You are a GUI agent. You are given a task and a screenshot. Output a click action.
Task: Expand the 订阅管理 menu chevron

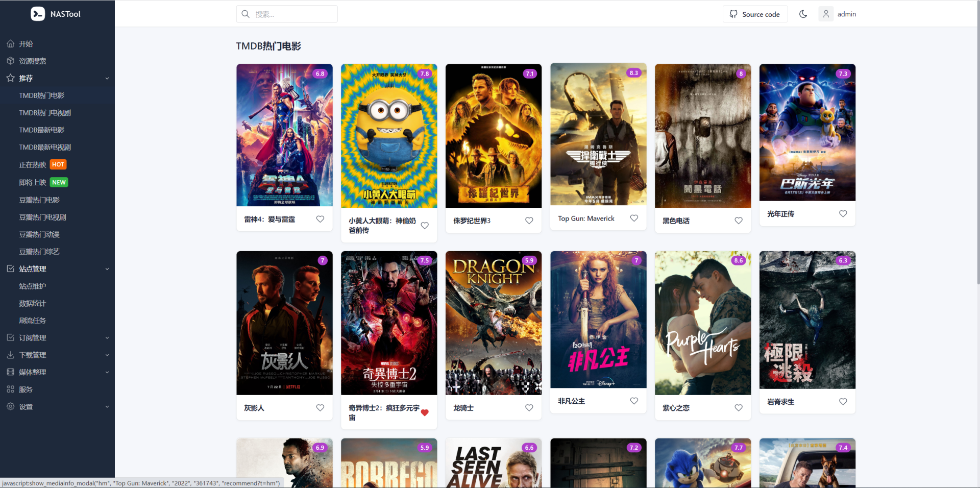point(107,337)
